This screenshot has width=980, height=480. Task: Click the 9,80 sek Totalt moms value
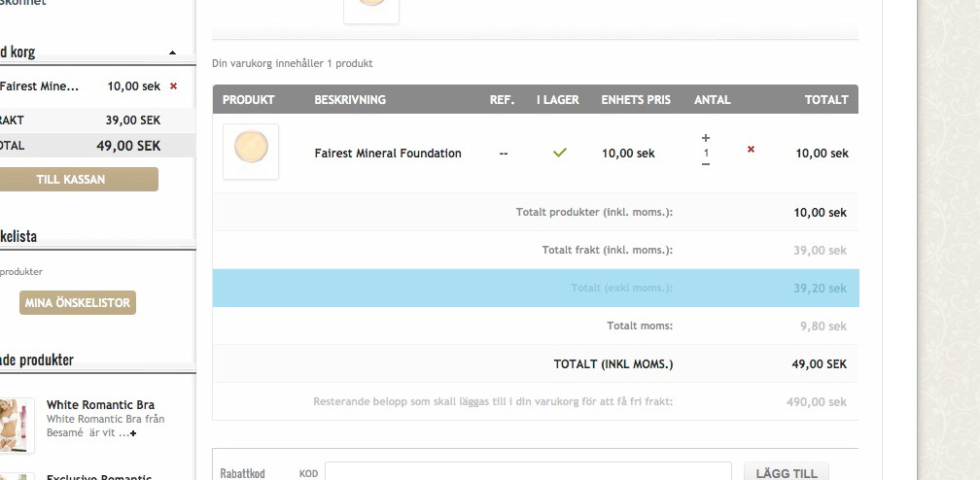(823, 326)
